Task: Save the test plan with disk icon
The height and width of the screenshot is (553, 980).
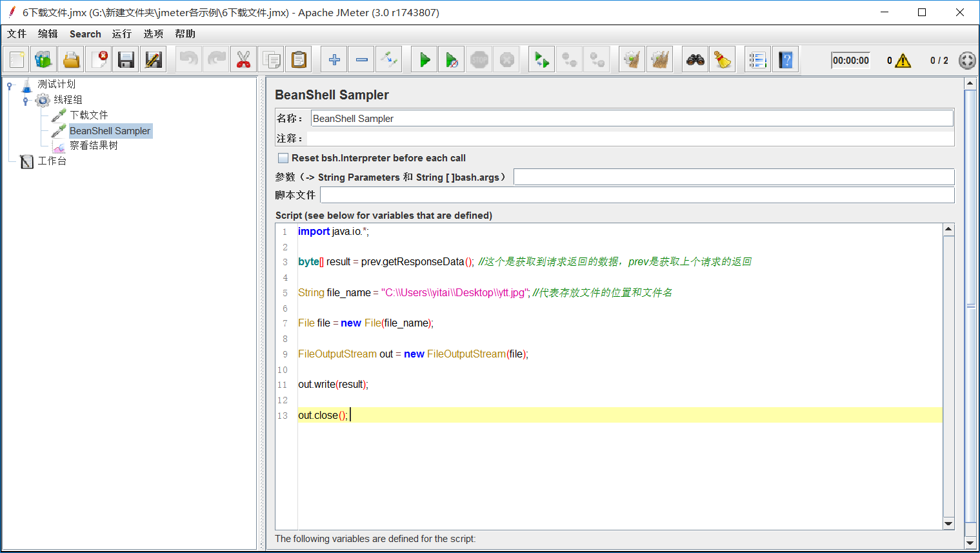Action: 126,60
